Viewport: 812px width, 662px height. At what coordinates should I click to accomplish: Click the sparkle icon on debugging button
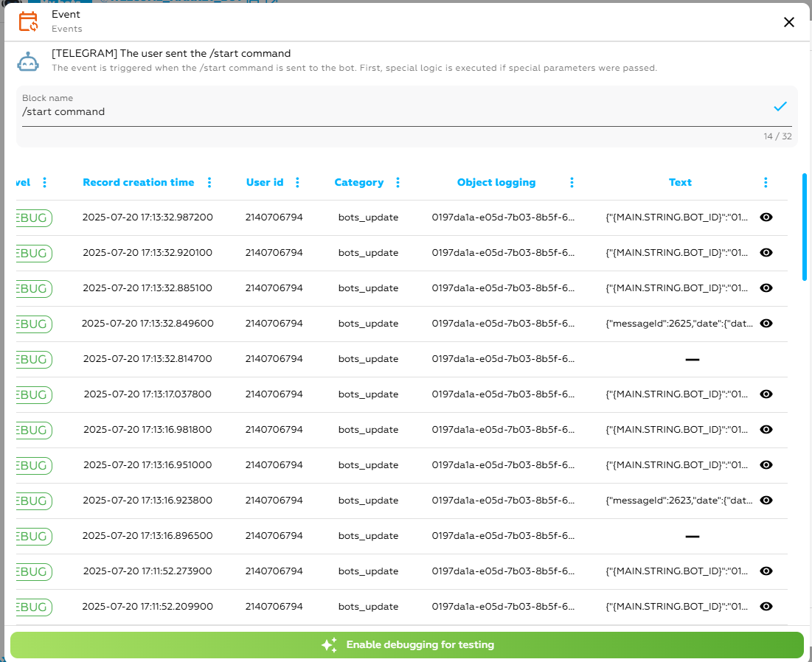tap(329, 645)
